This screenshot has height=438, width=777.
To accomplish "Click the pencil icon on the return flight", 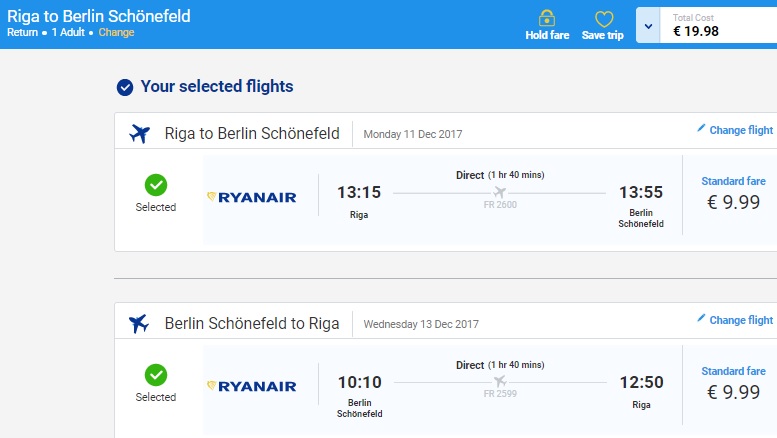I will [x=701, y=319].
